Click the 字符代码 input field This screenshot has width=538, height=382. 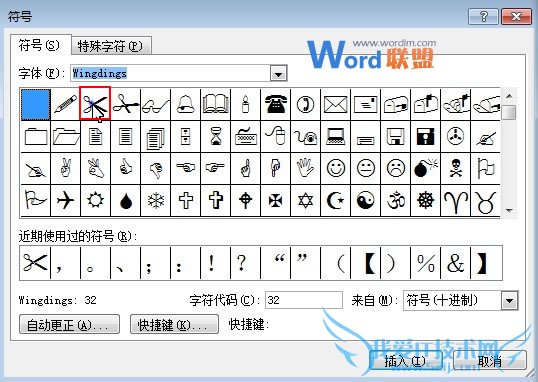(x=304, y=300)
